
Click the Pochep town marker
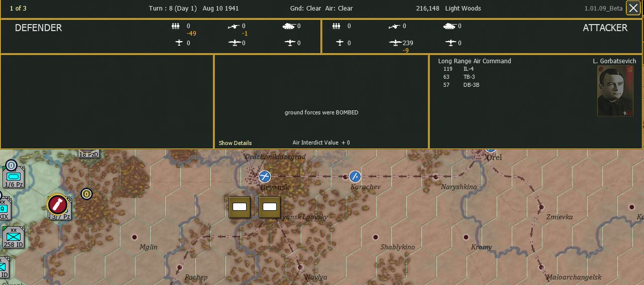tap(179, 267)
